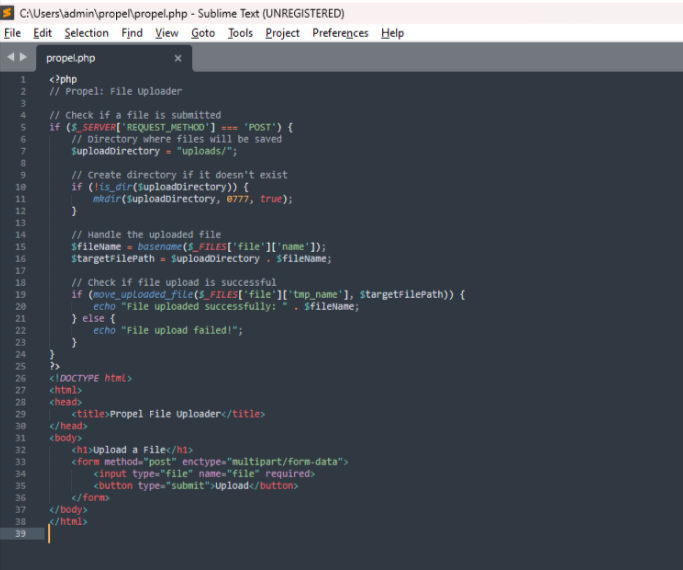Click line number 5 in the gutter

pyautogui.click(x=22, y=127)
